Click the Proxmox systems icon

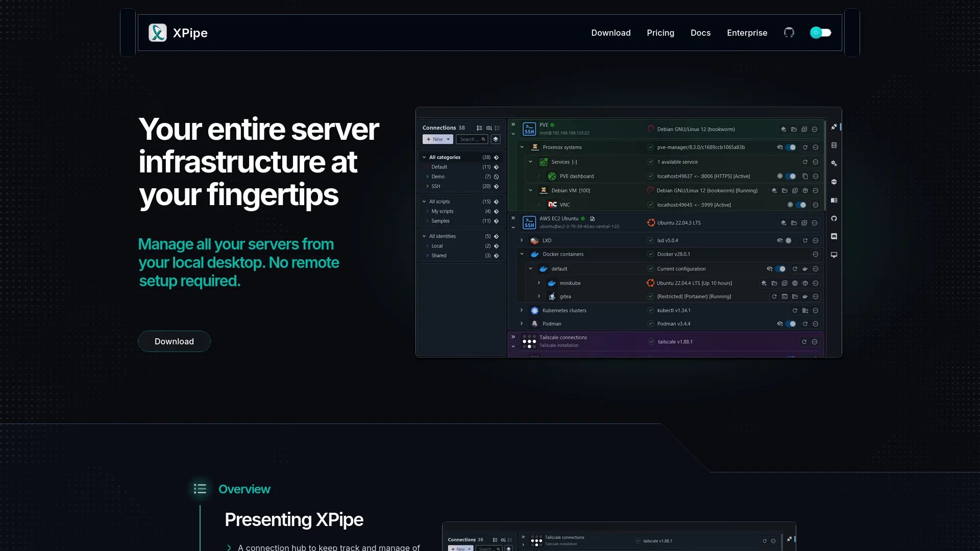535,147
